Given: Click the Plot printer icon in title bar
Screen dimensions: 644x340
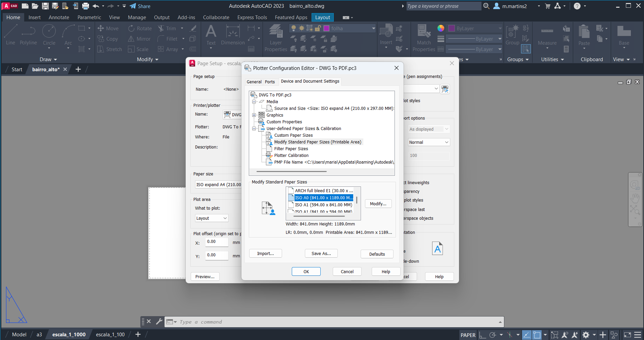Looking at the screenshot, I should [86, 6].
